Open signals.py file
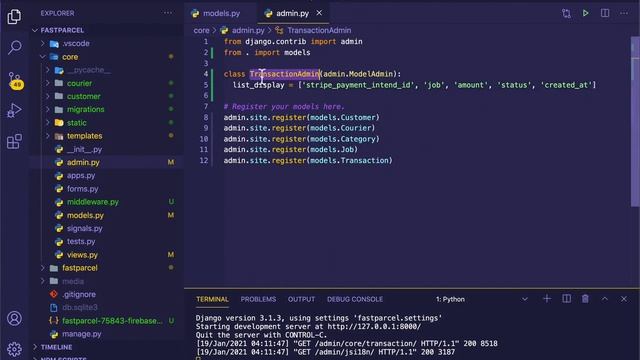The width and height of the screenshot is (640, 360). coord(84,229)
